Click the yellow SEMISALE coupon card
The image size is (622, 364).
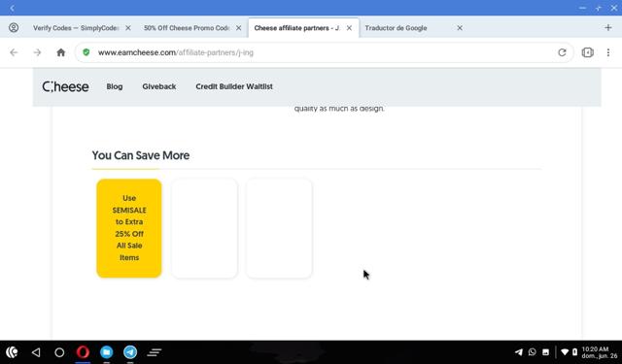click(129, 228)
